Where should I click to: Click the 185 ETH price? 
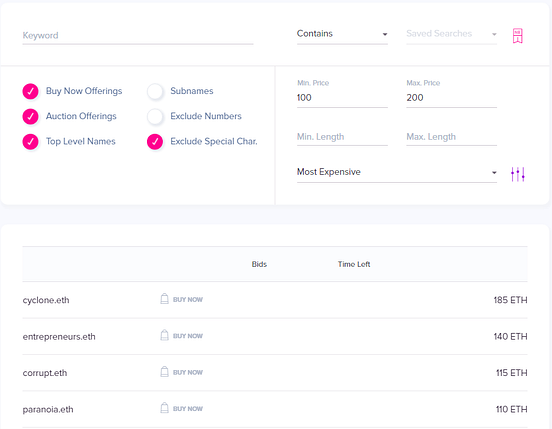pyautogui.click(x=510, y=300)
